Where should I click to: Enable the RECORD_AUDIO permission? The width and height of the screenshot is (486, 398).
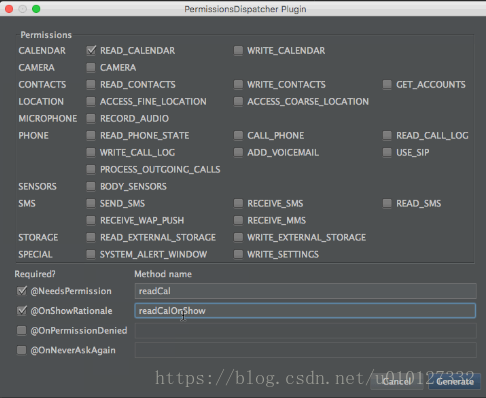pyautogui.click(x=91, y=118)
